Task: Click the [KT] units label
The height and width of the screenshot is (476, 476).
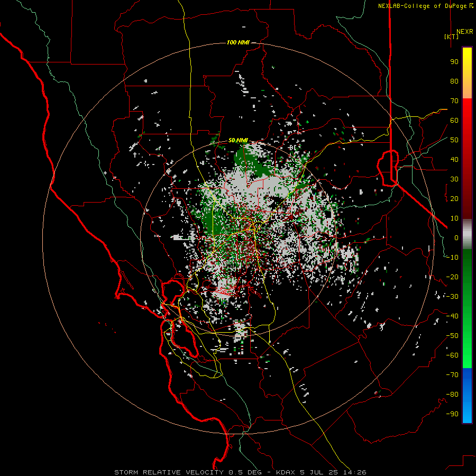Action: coord(452,36)
